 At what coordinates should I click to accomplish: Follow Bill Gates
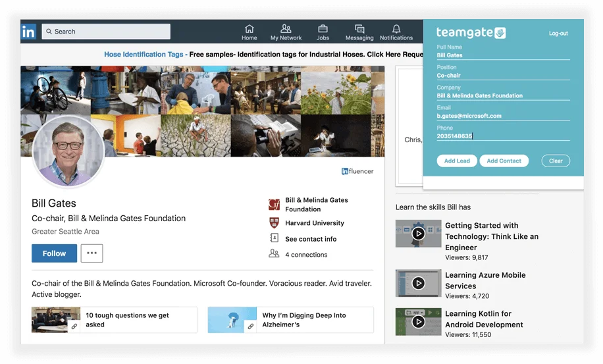(54, 253)
